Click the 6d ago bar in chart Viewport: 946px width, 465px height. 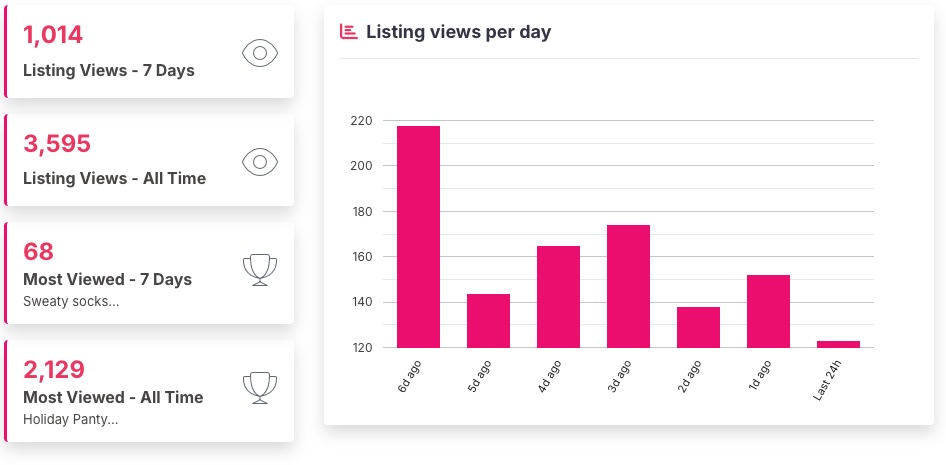pyautogui.click(x=418, y=237)
